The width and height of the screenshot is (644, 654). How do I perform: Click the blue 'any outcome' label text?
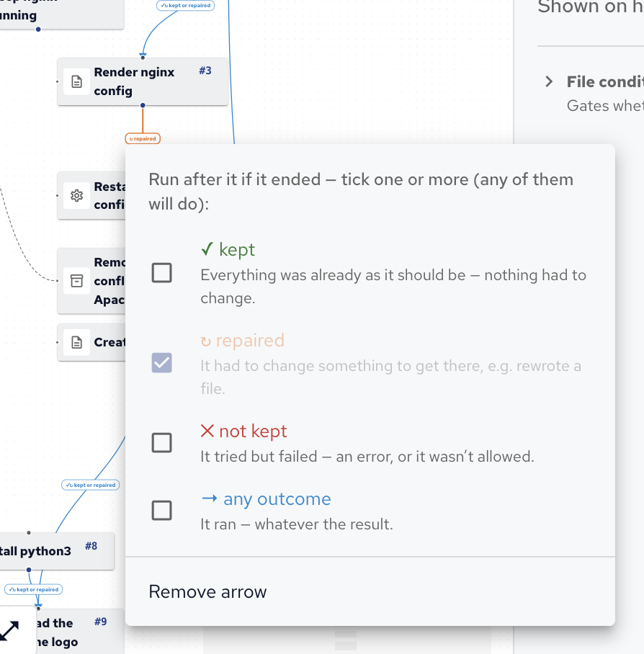click(x=266, y=499)
